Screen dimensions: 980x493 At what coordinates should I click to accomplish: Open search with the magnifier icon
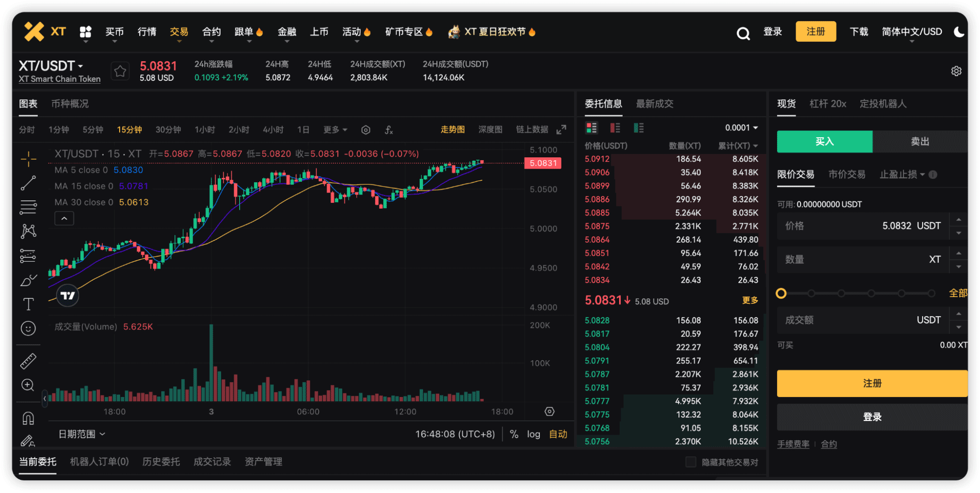(743, 33)
